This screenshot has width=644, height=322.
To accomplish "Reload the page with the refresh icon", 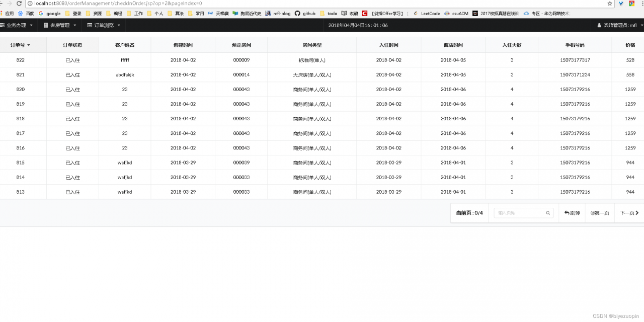I will [x=19, y=4].
